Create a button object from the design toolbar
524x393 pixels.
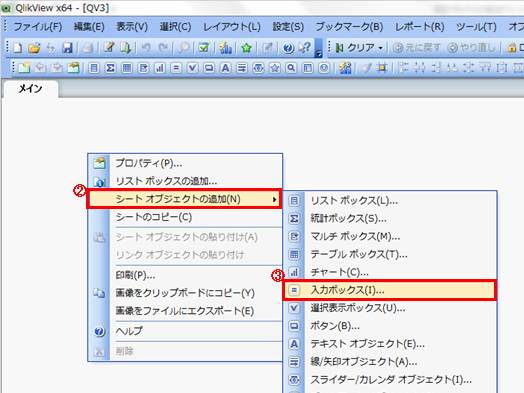click(209, 68)
